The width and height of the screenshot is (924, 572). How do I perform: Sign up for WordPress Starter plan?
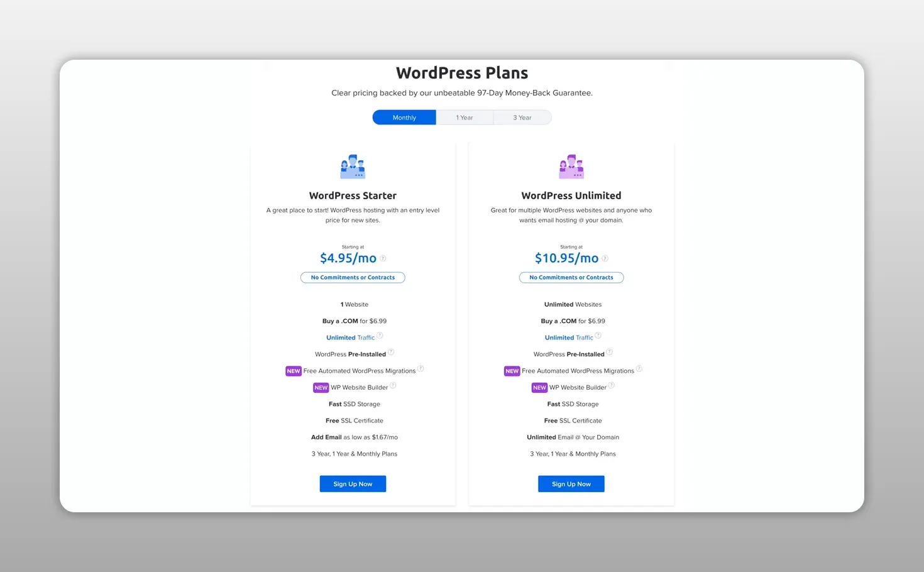tap(353, 484)
